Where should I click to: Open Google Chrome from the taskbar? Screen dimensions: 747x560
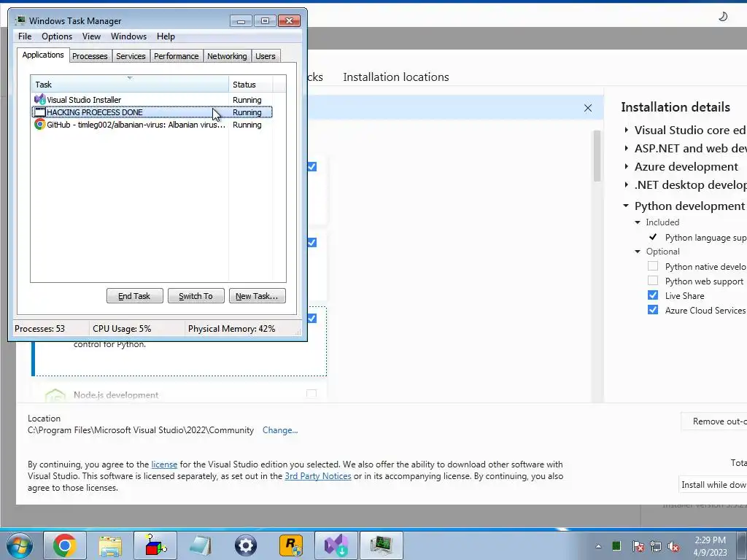pyautogui.click(x=65, y=545)
